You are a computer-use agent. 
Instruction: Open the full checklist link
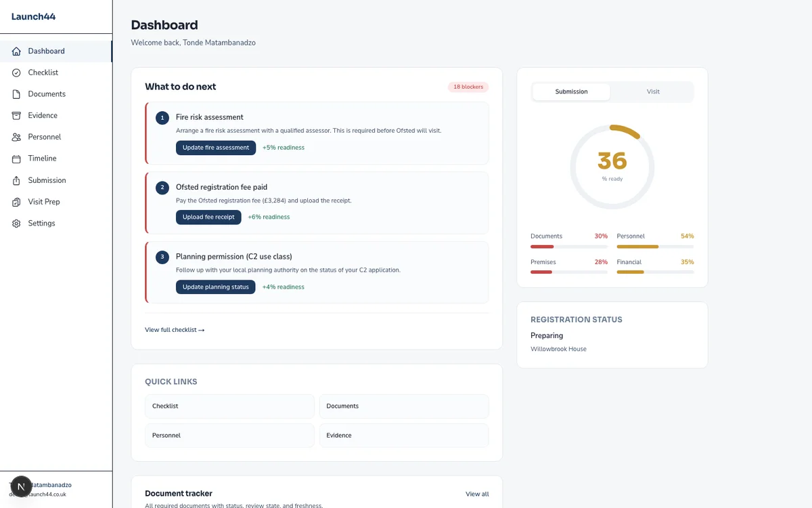174,330
